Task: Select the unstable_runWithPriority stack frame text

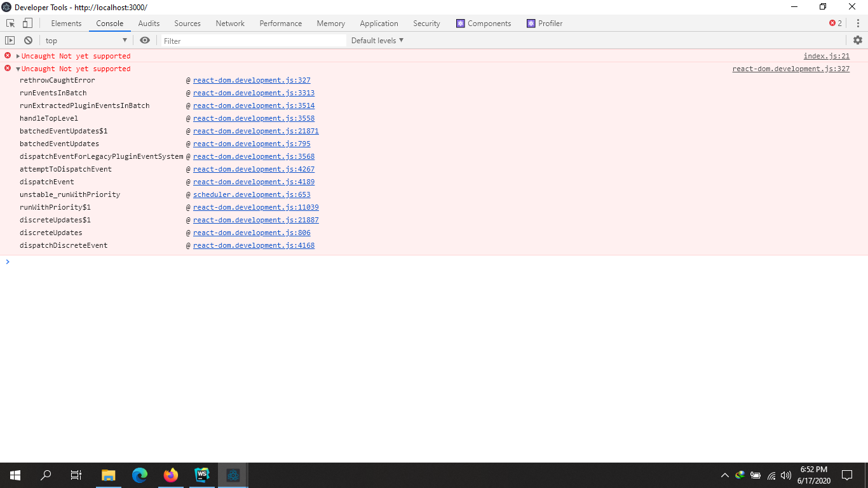Action: (70, 194)
